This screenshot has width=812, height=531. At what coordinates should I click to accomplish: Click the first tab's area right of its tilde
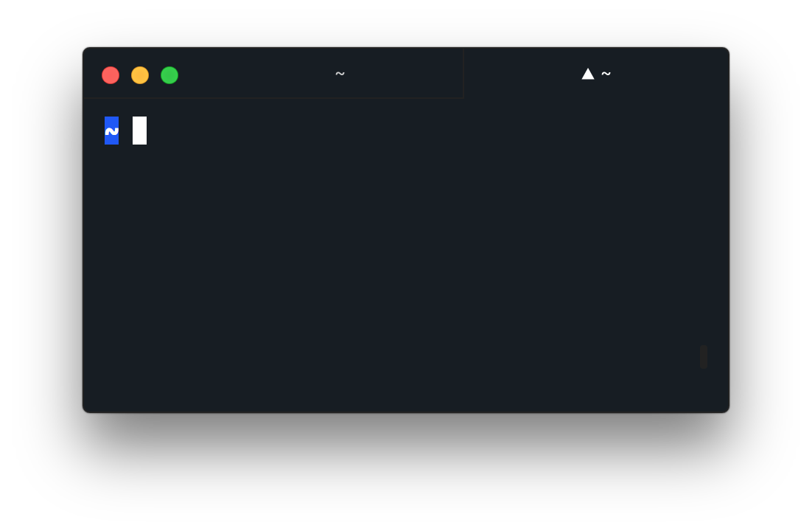coord(404,74)
